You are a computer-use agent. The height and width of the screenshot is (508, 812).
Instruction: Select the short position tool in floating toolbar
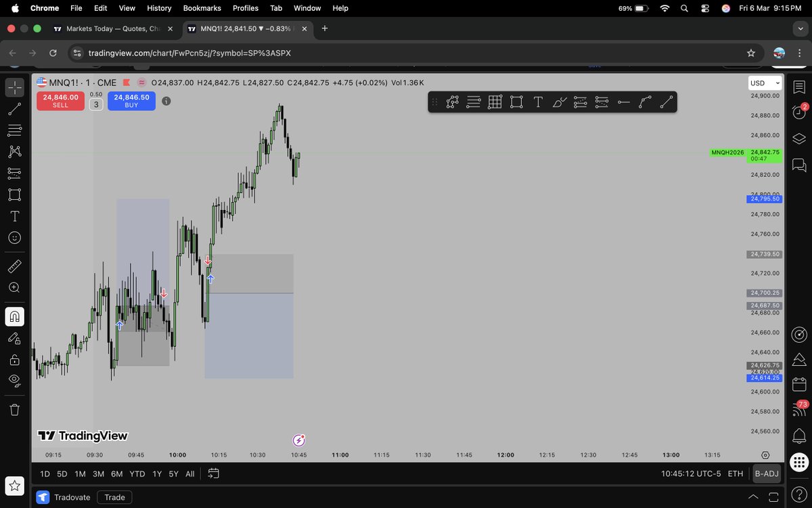pos(602,102)
